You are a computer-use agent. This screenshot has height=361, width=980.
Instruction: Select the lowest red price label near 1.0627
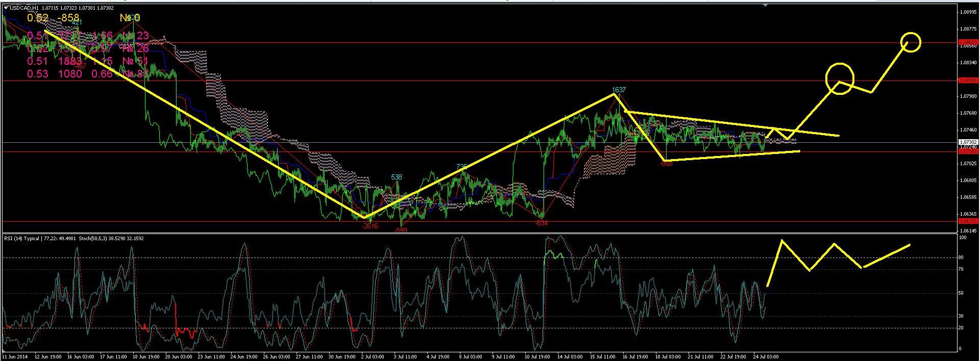click(x=968, y=221)
